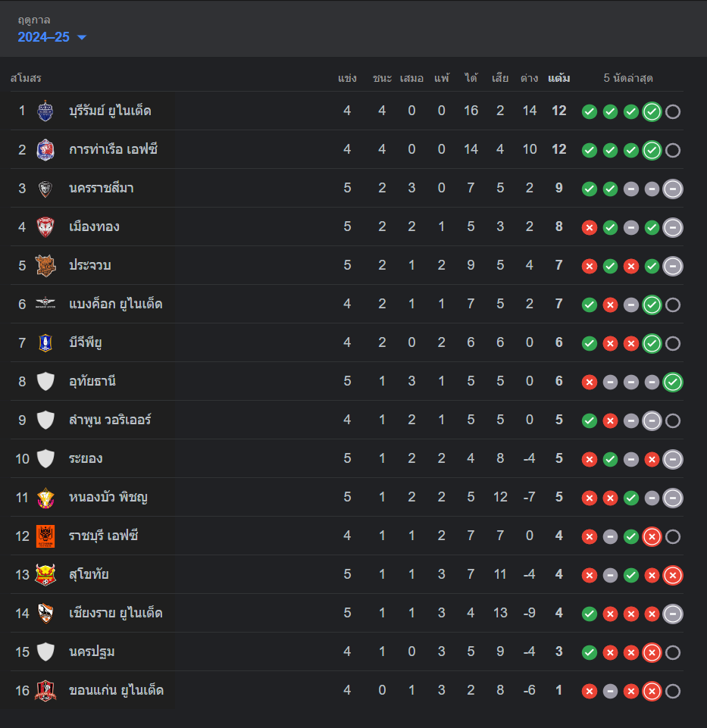The height and width of the screenshot is (728, 707).
Task: Click the สโมสร club column header
Action: (26, 78)
